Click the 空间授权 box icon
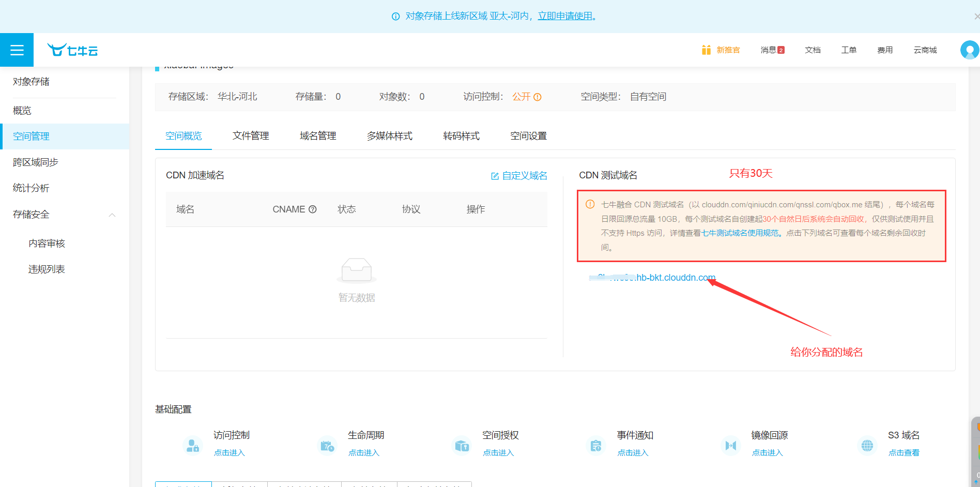This screenshot has height=487, width=980. [x=462, y=445]
